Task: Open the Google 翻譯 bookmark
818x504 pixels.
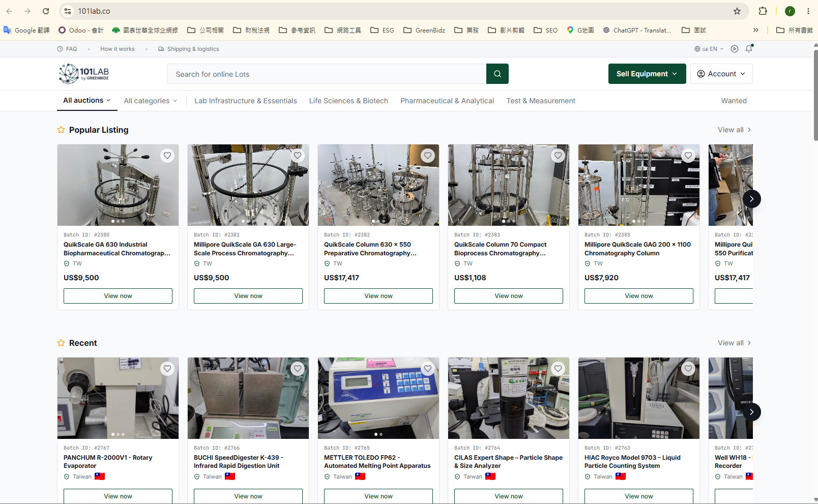Action: pos(26,31)
